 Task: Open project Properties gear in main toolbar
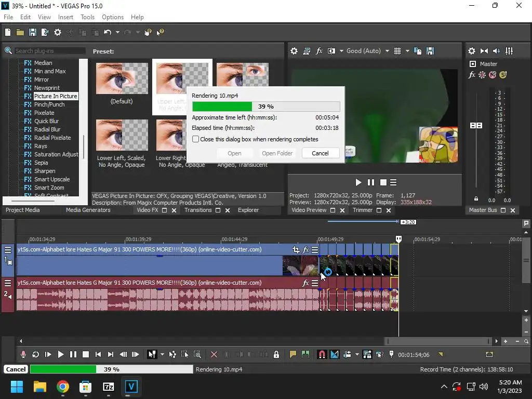click(58, 32)
